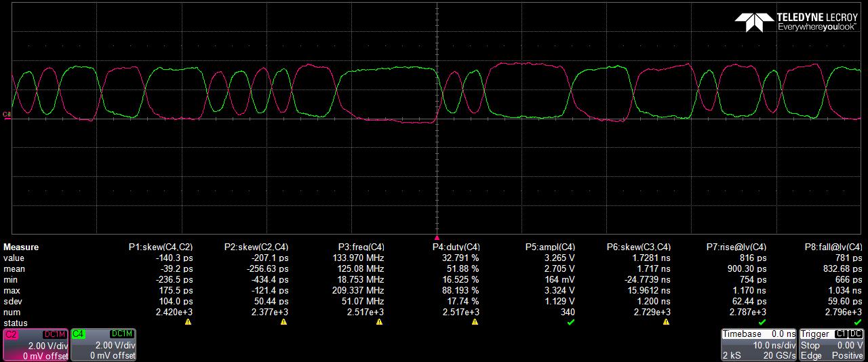Select the pink trigger position marker
The width and height of the screenshot is (868, 362).
point(437,238)
